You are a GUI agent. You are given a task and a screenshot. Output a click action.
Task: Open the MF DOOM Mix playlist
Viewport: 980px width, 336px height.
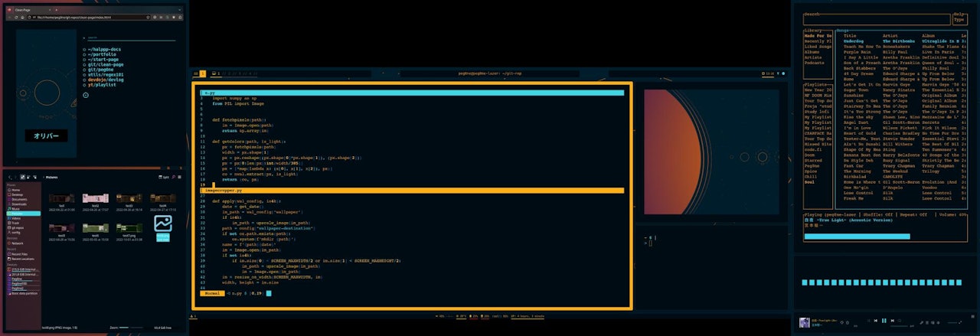click(x=818, y=95)
